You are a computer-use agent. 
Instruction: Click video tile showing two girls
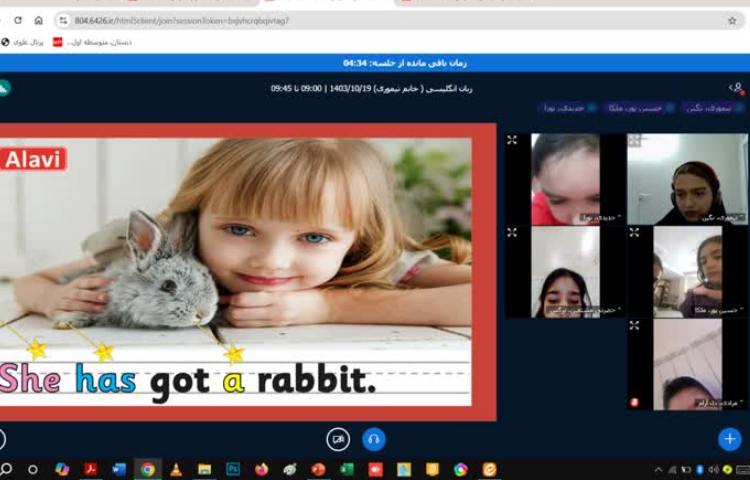(x=688, y=272)
